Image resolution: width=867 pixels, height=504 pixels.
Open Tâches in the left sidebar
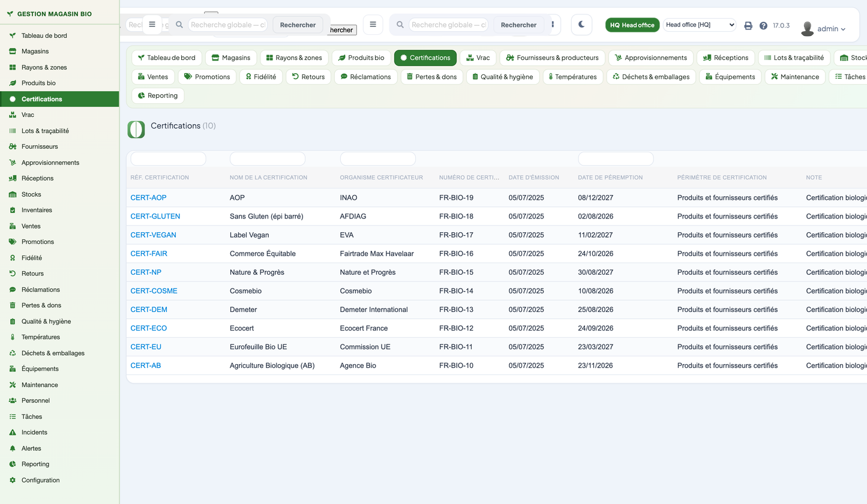click(x=59, y=416)
